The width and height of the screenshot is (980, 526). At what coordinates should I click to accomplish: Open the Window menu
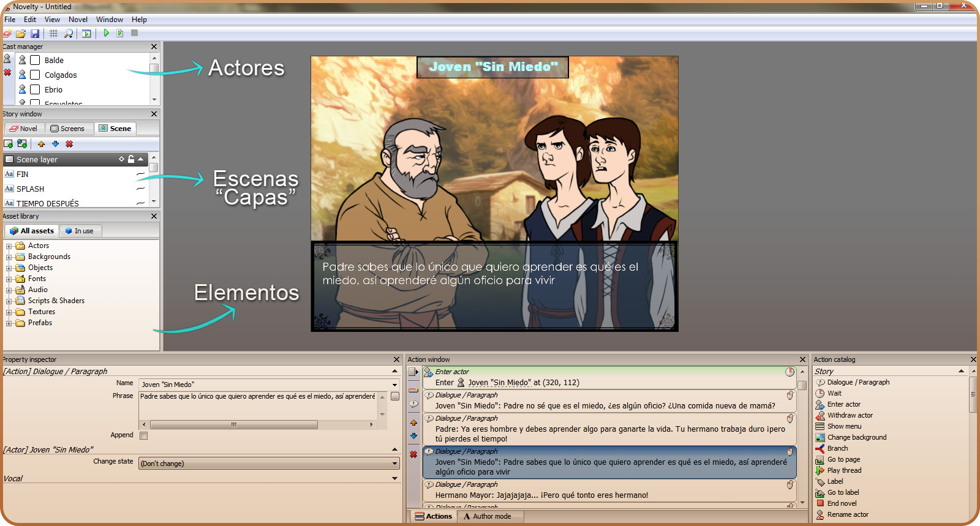[x=110, y=20]
